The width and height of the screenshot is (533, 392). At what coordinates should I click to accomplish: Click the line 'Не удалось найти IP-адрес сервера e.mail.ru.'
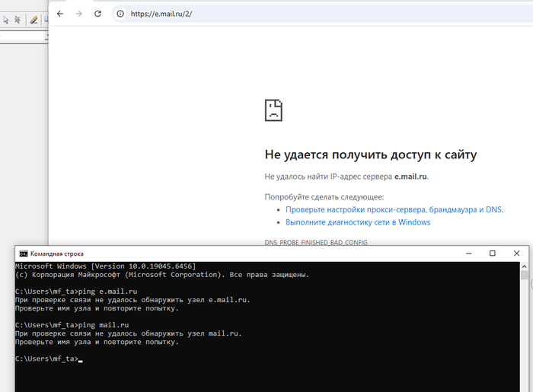pos(346,177)
